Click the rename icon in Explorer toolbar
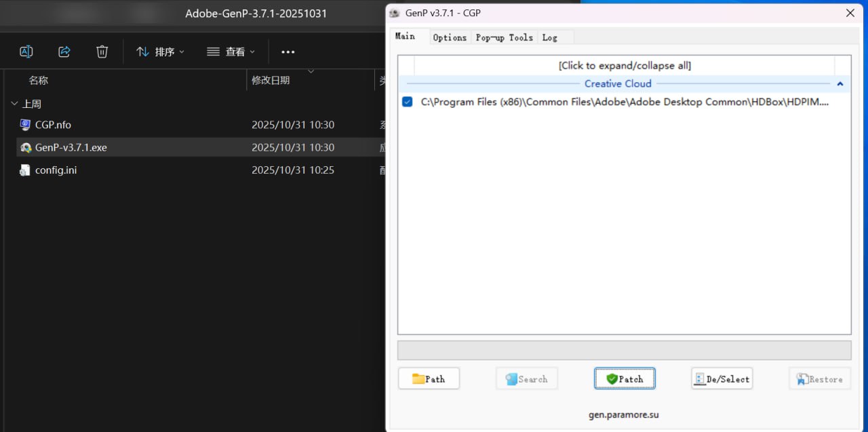 click(x=26, y=51)
